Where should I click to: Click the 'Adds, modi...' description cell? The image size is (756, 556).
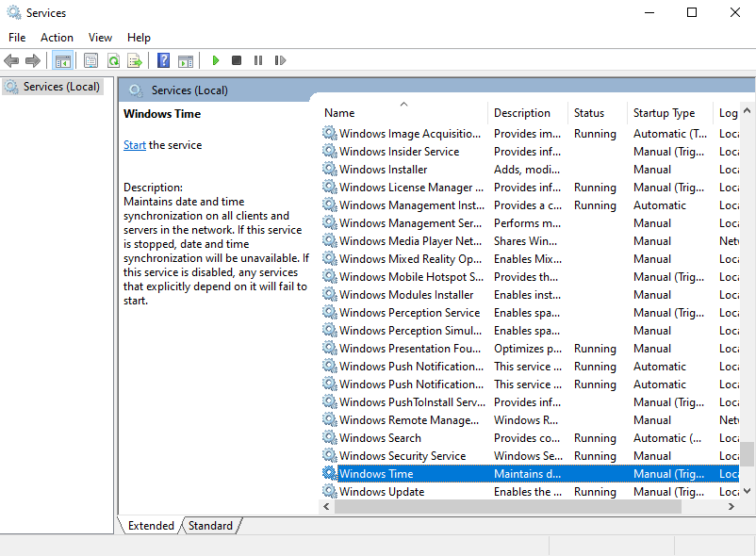tap(527, 169)
